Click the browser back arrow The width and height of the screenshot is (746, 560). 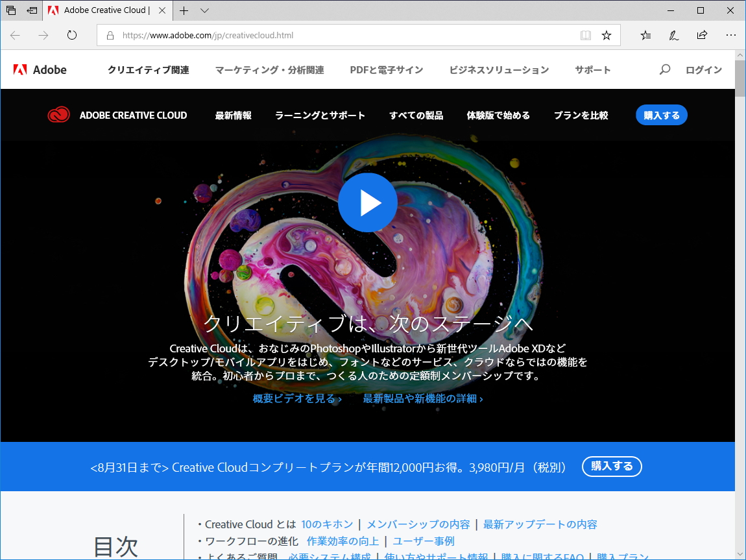[x=14, y=36]
